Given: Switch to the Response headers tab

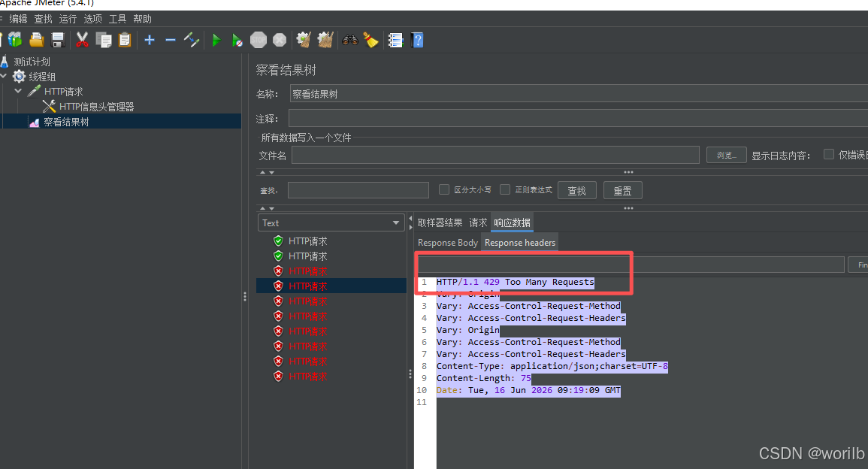Looking at the screenshot, I should pos(520,243).
